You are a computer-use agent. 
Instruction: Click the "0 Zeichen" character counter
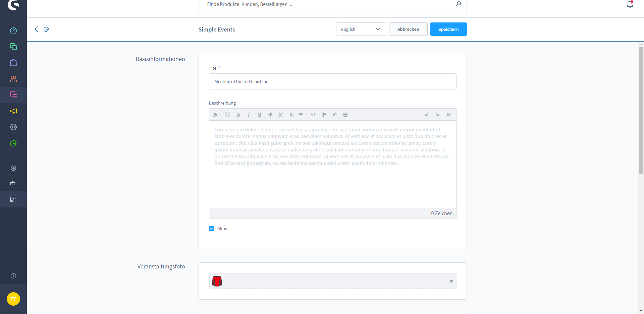tap(442, 213)
